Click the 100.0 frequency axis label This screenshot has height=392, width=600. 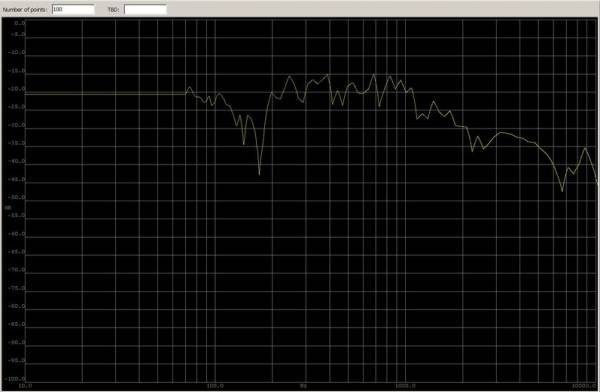pos(215,386)
